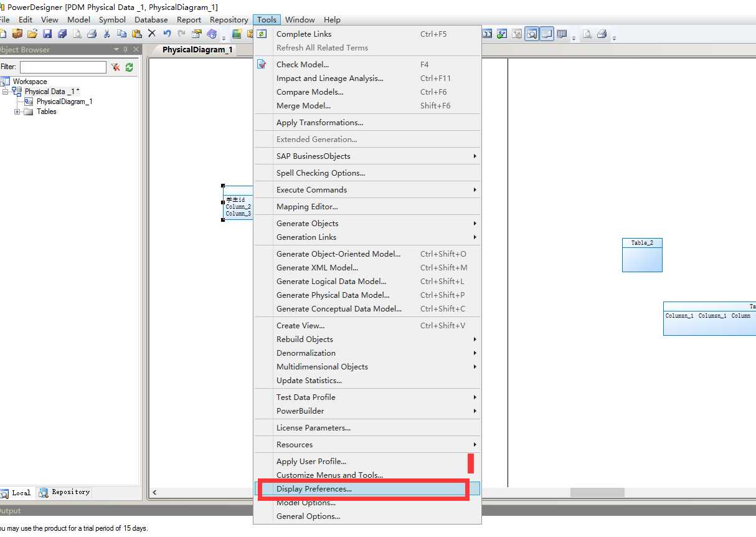Choose Create View... menu item
Screen dimensions: 756x537
pos(367,325)
